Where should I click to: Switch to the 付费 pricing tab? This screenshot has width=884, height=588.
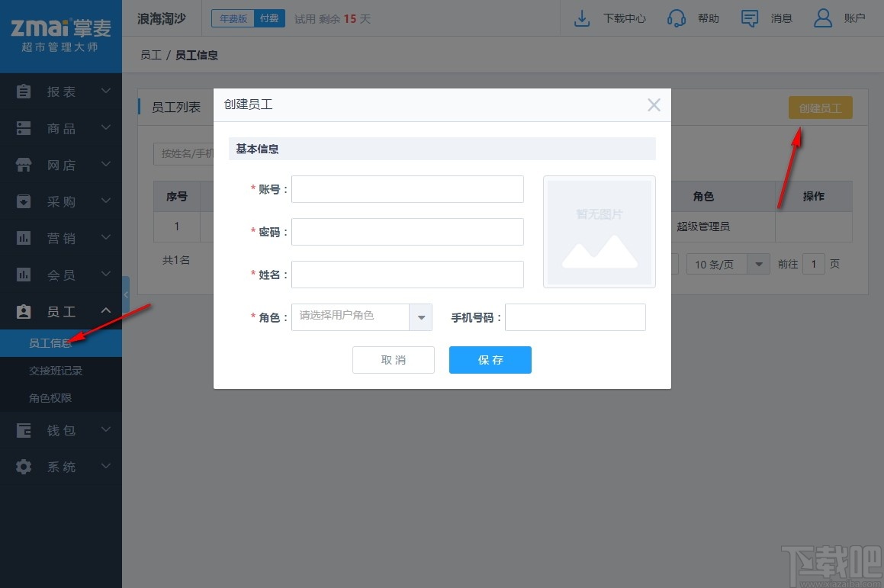point(268,18)
